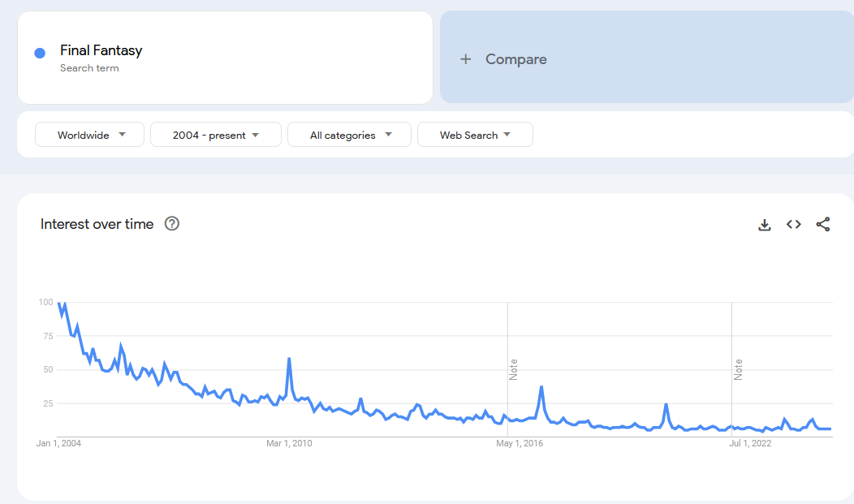854x504 pixels.
Task: Open the help icon beside Interest over time
Action: [171, 224]
